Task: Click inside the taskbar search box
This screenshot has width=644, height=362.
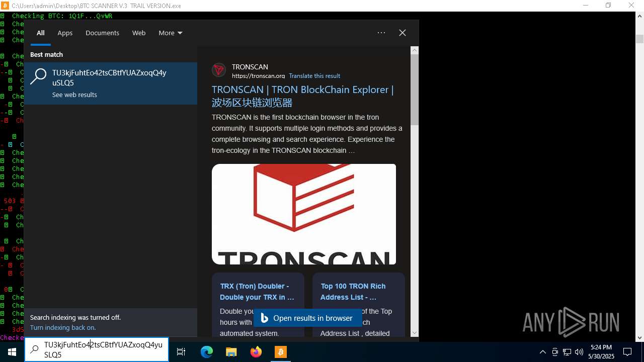Action: 97,349
